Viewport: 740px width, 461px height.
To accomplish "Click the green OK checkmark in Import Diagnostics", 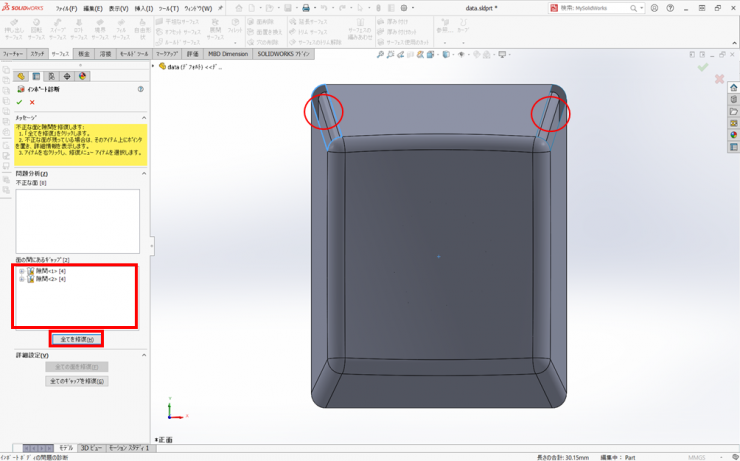I will pyautogui.click(x=20, y=102).
